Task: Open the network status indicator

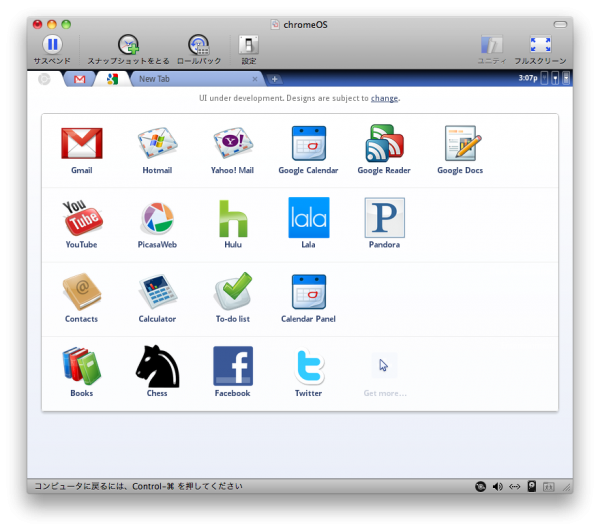Action: coord(555,78)
